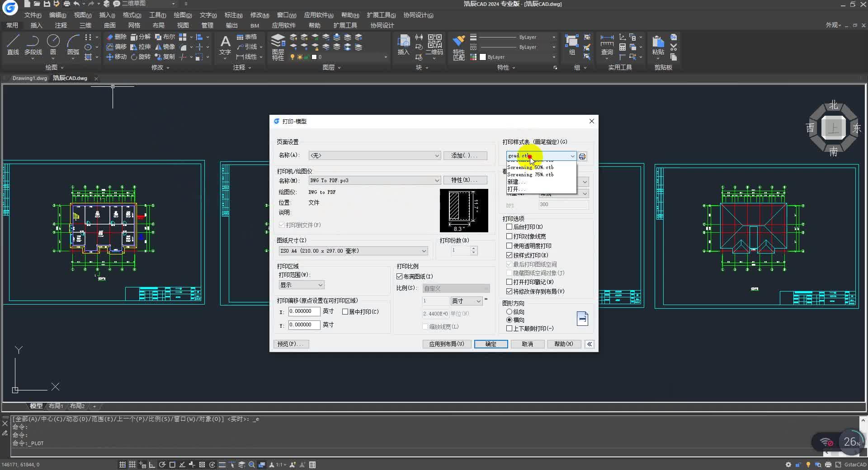Toggle Fit to paper (布满图纸) checkbox
Viewport: 868px width, 470px height.
pos(400,277)
